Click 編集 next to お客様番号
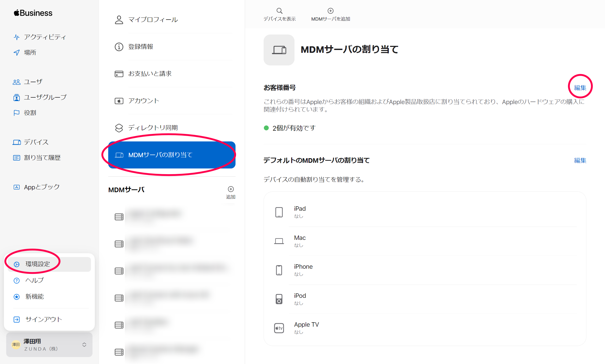 (x=580, y=88)
